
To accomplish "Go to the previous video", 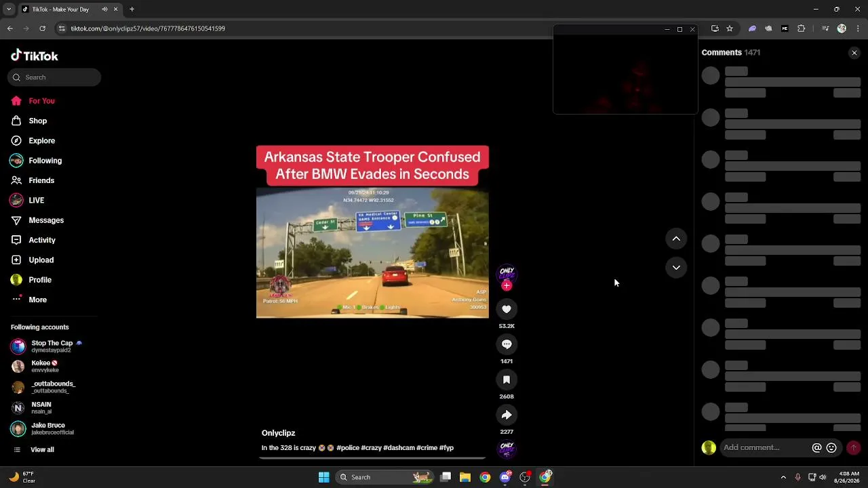I will click(x=676, y=239).
